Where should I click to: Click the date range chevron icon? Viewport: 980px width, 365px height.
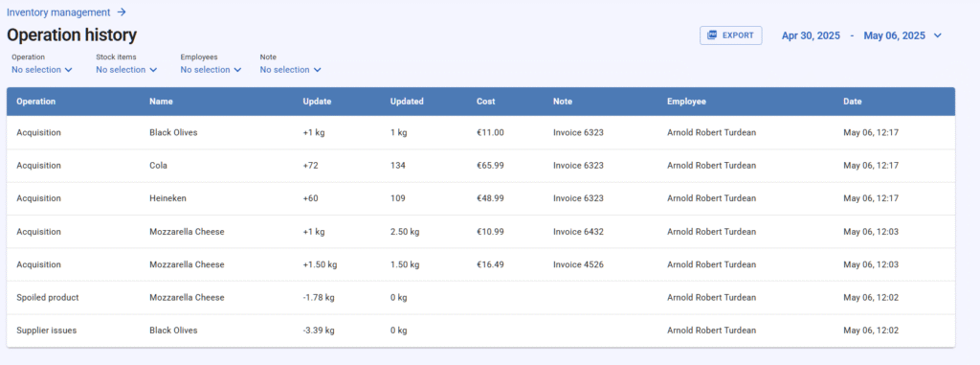click(938, 36)
